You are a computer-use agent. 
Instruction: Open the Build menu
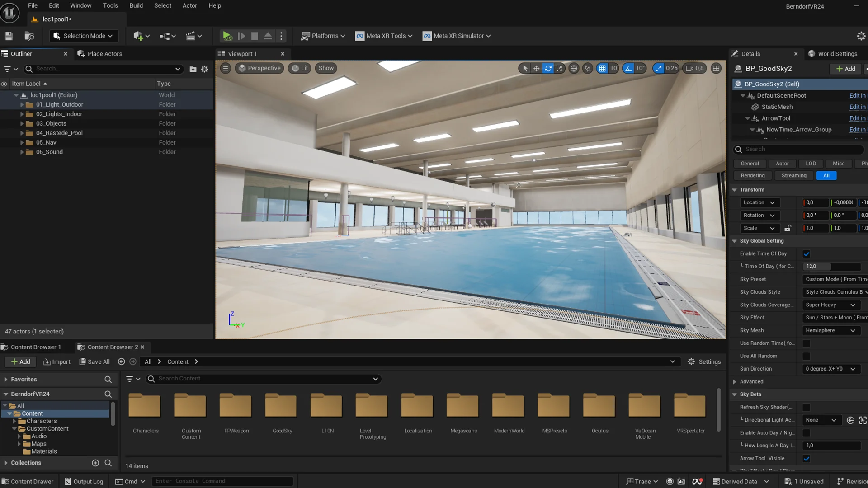[x=136, y=5]
